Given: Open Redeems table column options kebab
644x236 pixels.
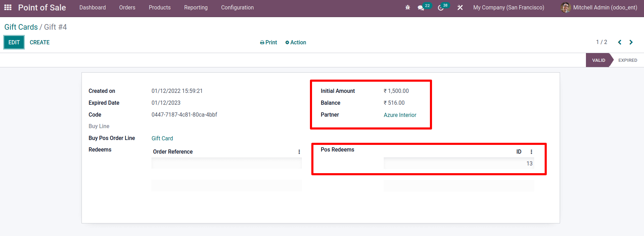Looking at the screenshot, I should point(299,152).
